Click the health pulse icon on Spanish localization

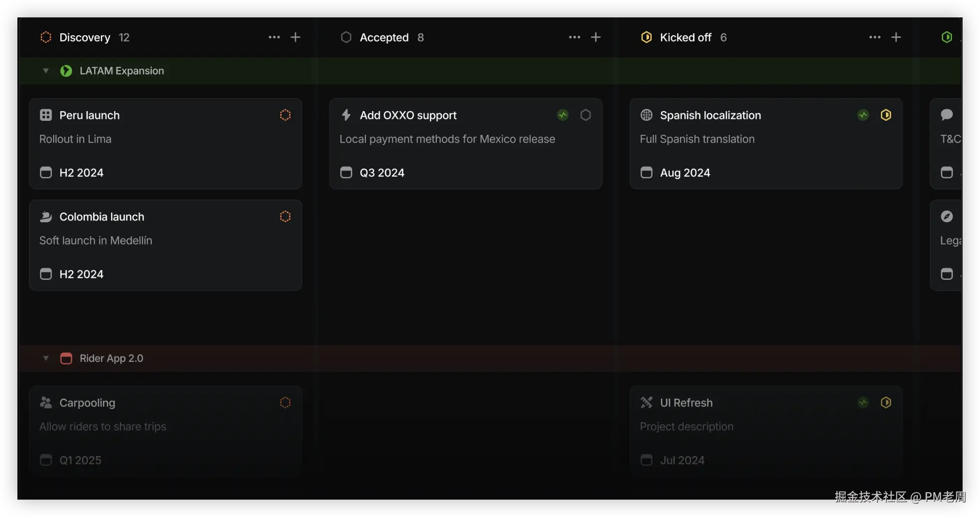click(863, 115)
